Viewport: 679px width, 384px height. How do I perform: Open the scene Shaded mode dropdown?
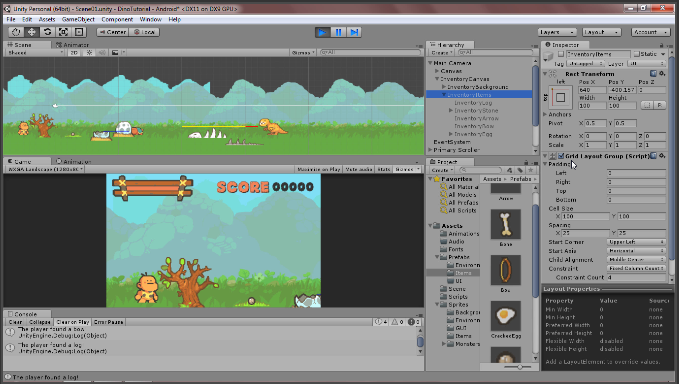pos(35,52)
